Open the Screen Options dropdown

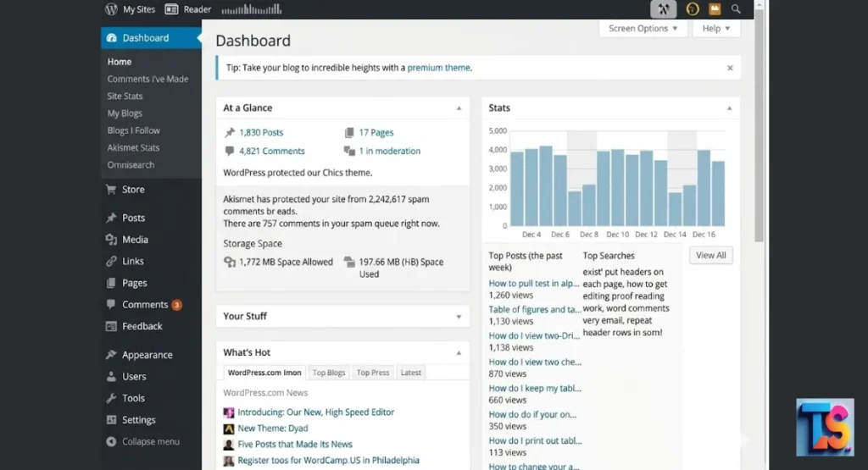(643, 29)
